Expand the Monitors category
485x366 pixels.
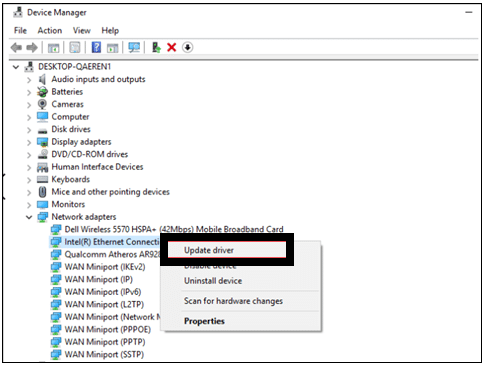click(29, 205)
